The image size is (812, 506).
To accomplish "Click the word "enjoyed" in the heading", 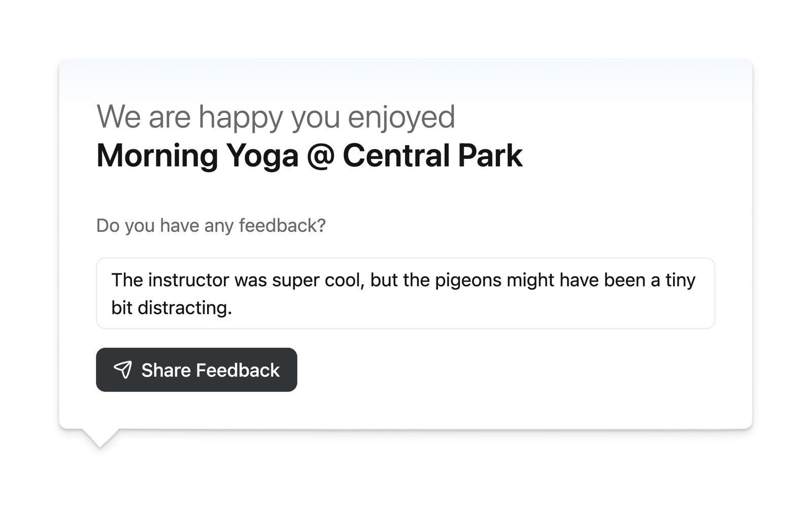I will (401, 117).
